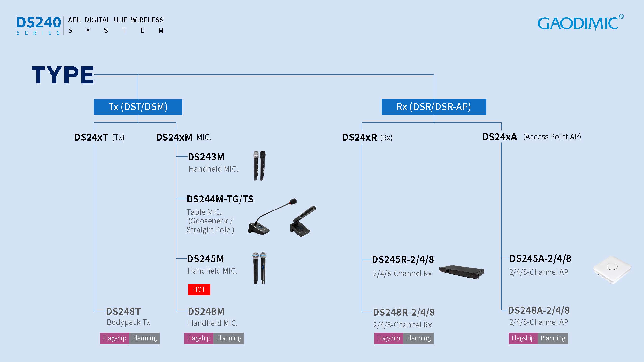Screen dimensions: 644x362
Task: Click the large TYPE title
Action: pyautogui.click(x=63, y=75)
